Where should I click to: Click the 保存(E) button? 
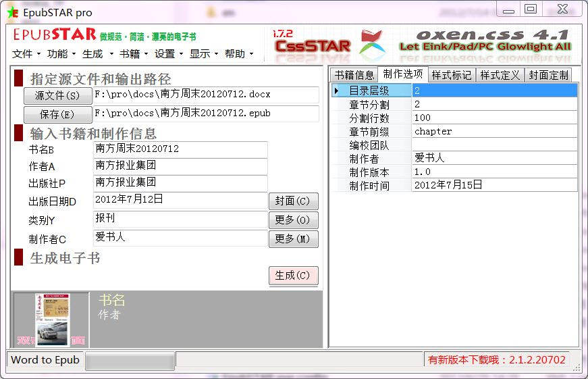tap(58, 114)
